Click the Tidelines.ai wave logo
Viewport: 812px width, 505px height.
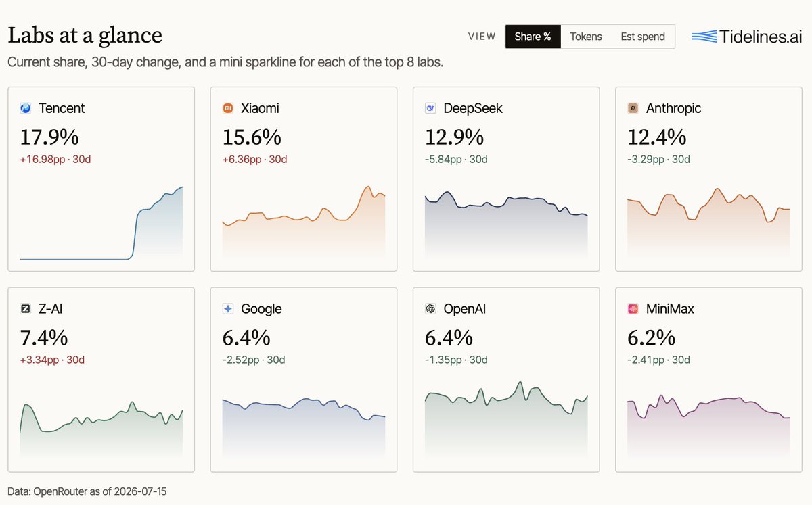pos(705,37)
